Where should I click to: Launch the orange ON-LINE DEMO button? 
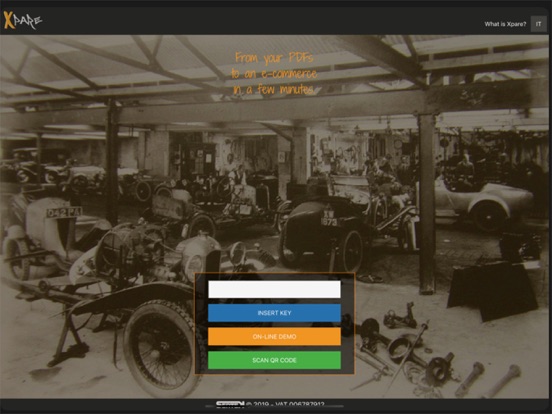274,337
